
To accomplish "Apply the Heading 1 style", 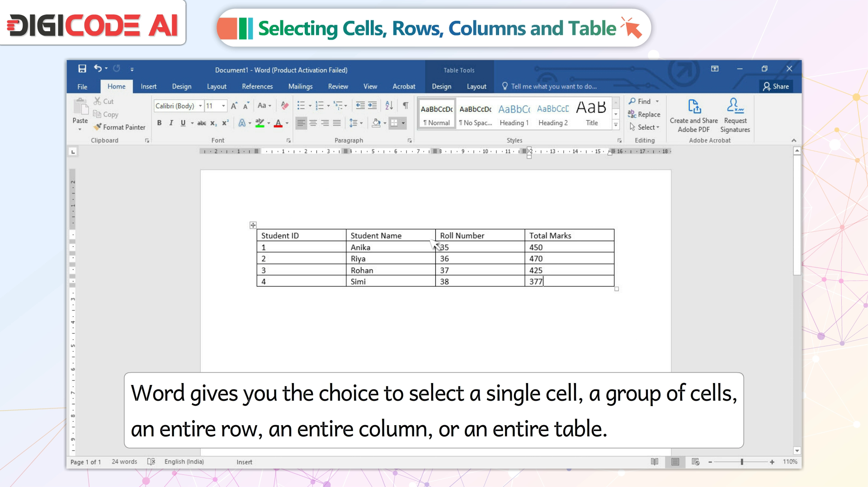I will tap(514, 115).
